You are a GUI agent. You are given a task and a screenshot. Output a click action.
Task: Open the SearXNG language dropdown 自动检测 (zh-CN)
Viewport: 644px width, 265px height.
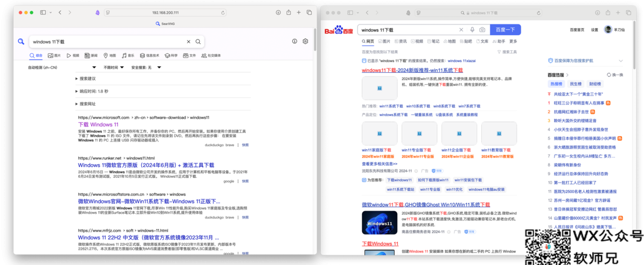click(x=61, y=67)
